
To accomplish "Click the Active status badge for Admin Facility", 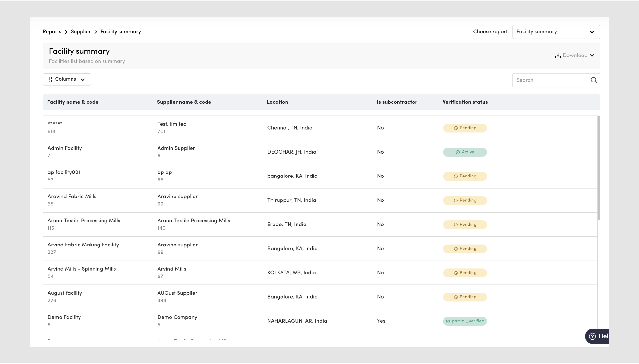I will (465, 152).
